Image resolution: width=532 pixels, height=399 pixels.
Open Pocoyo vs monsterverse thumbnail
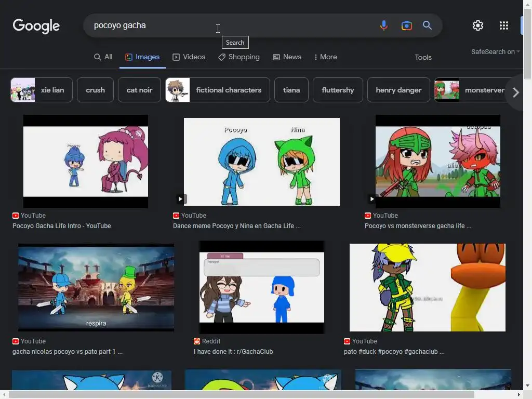click(437, 162)
